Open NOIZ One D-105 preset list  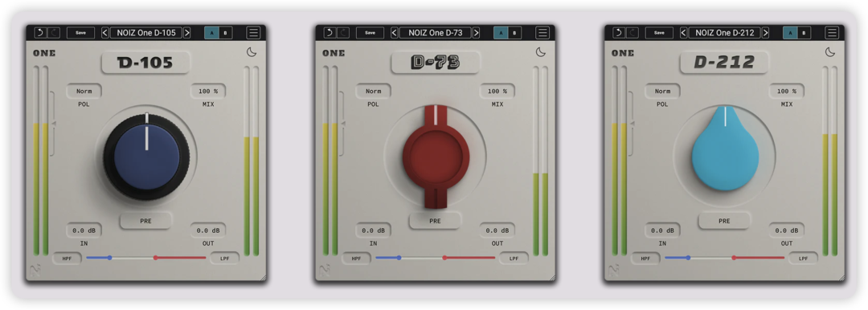click(146, 33)
